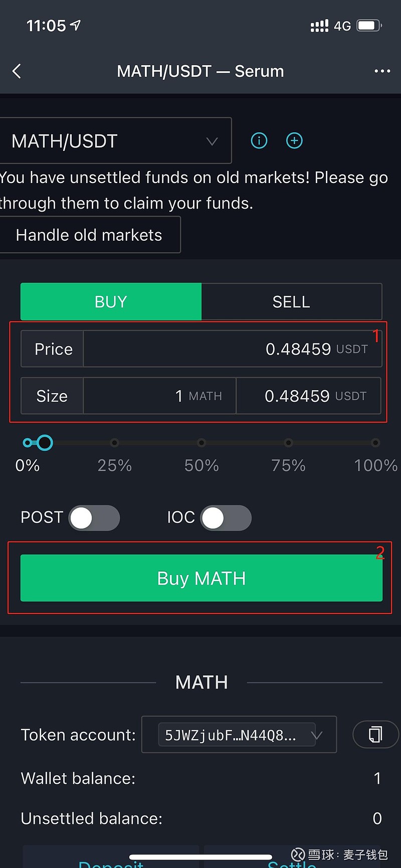
Task: Tap the back arrow icon
Action: click(x=17, y=71)
